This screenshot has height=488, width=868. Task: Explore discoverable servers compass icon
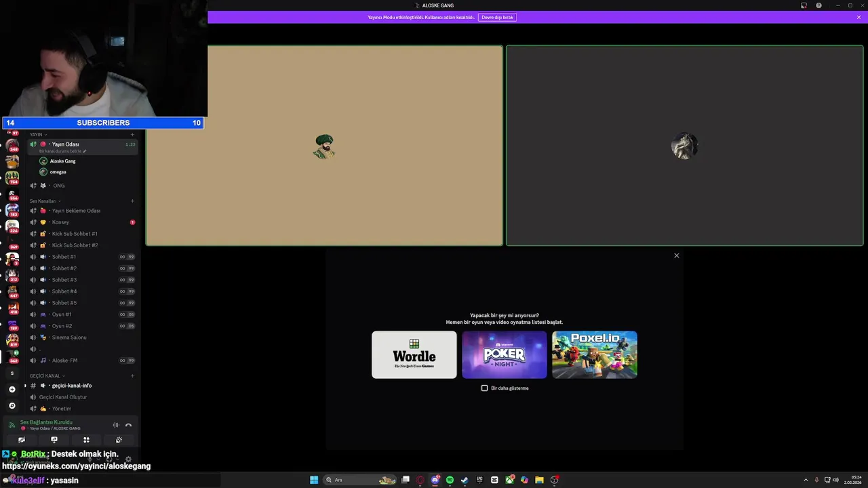(x=12, y=405)
